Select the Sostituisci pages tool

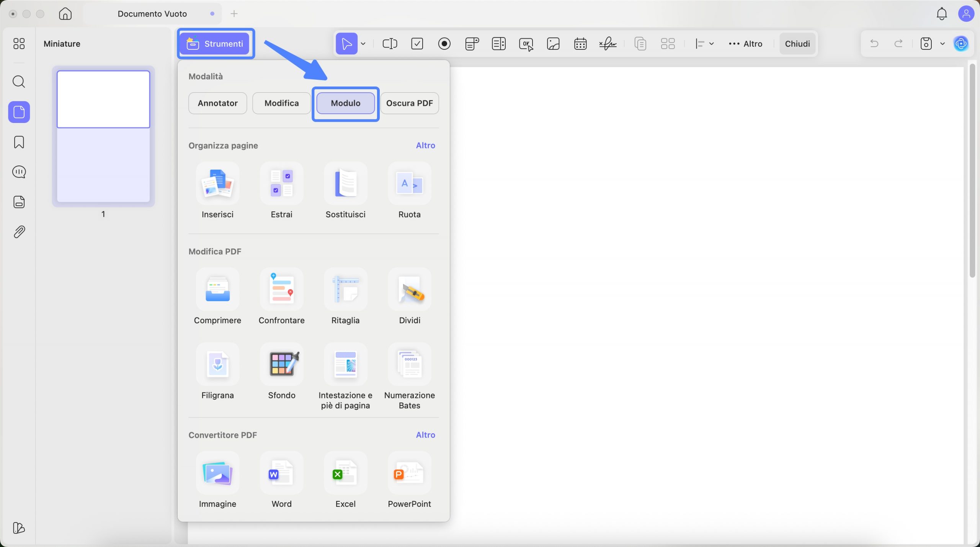tap(345, 190)
